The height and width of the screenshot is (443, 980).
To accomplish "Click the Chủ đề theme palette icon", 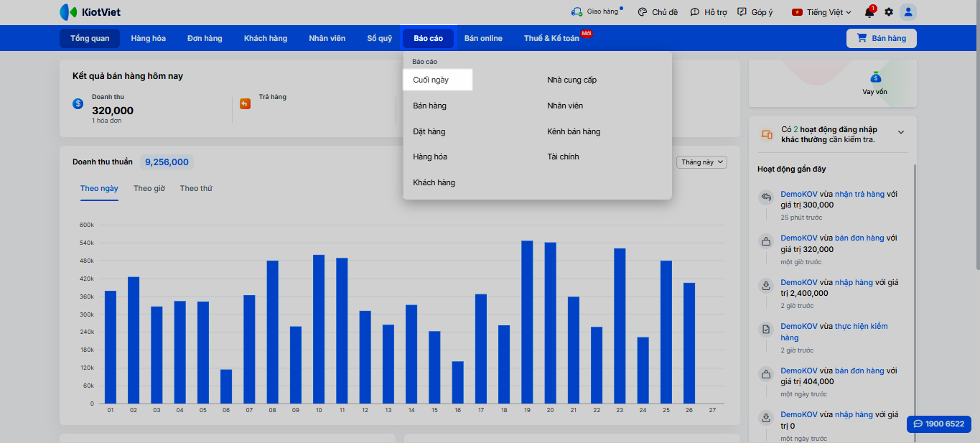I will (x=641, y=12).
